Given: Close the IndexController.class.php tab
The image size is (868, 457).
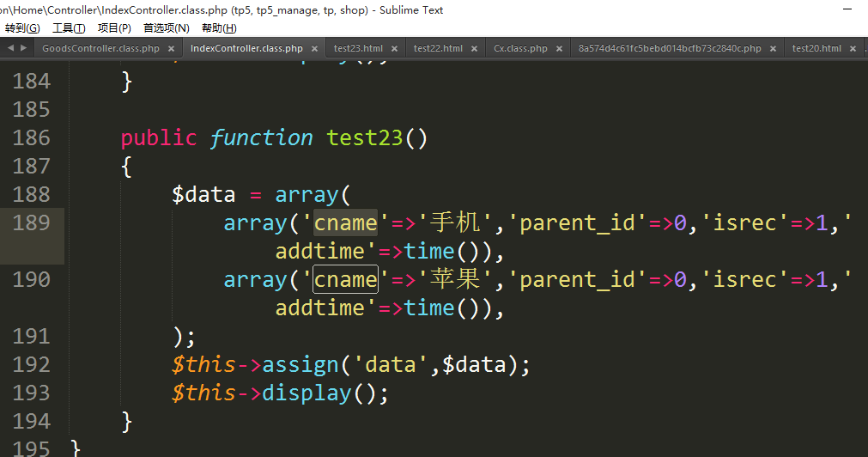Looking at the screenshot, I should pos(315,49).
